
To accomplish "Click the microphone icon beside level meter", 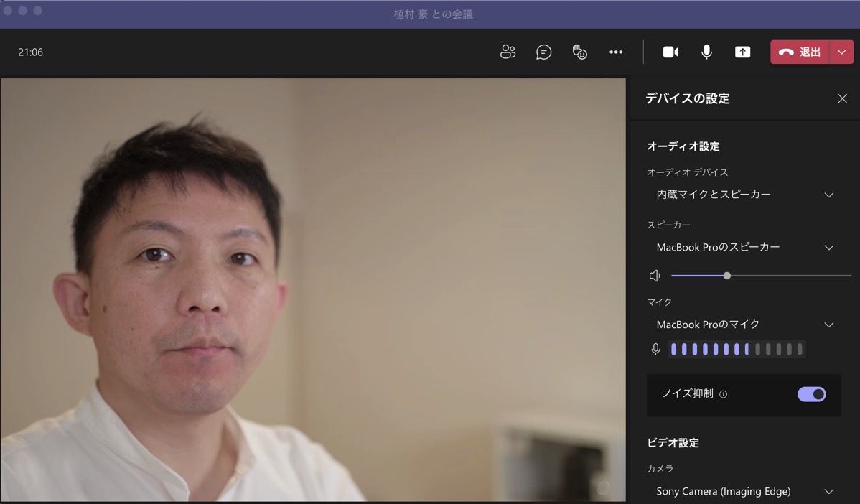I will [x=655, y=350].
